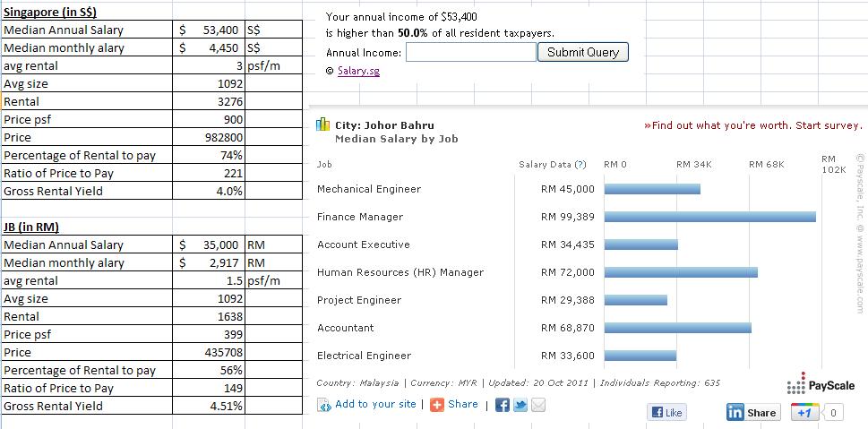Image resolution: width=868 pixels, height=429 pixels.
Task: Click the bar chart icon beside City
Action: tap(323, 125)
